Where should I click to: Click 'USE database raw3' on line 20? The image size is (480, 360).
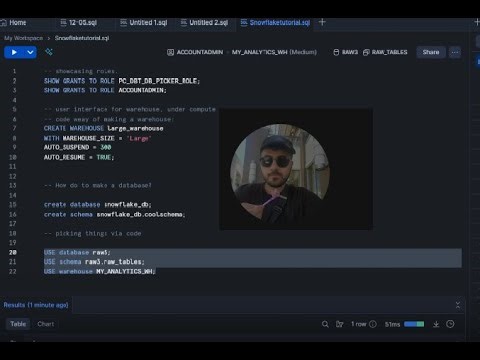(77, 252)
